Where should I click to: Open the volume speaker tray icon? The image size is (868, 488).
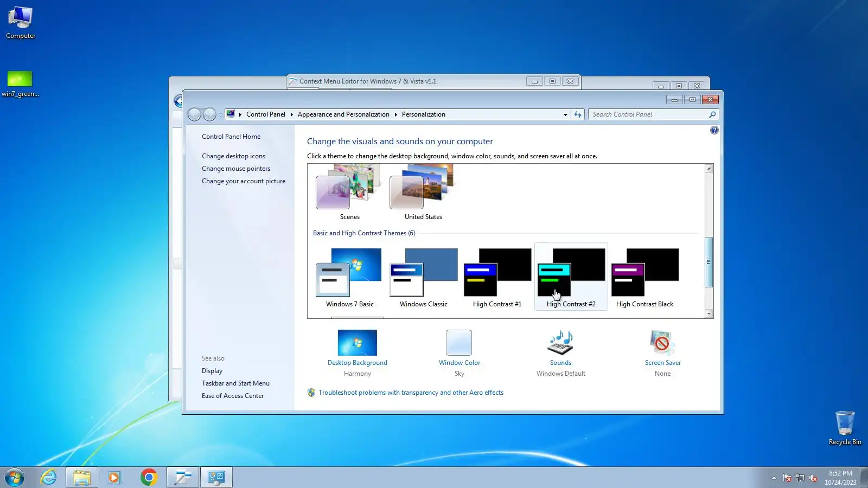[813, 478]
